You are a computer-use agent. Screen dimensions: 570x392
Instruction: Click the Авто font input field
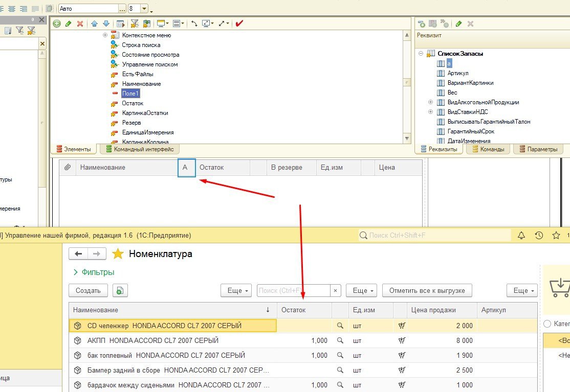(89, 8)
